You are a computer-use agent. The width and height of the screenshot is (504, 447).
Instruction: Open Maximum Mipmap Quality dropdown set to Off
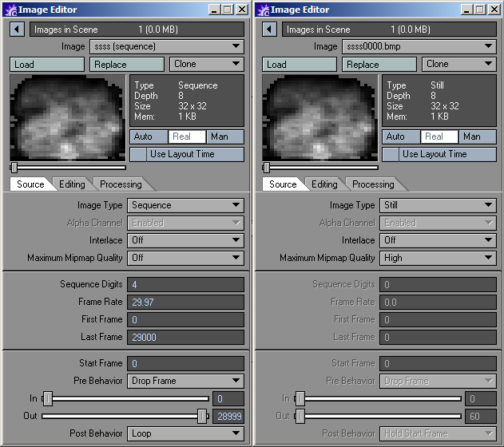[185, 258]
